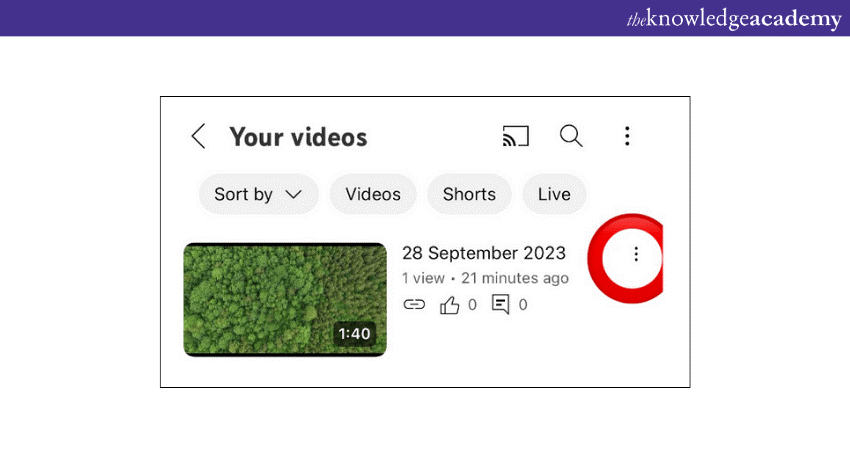Select the Live filter chip
The image size is (850, 450).
(x=554, y=194)
